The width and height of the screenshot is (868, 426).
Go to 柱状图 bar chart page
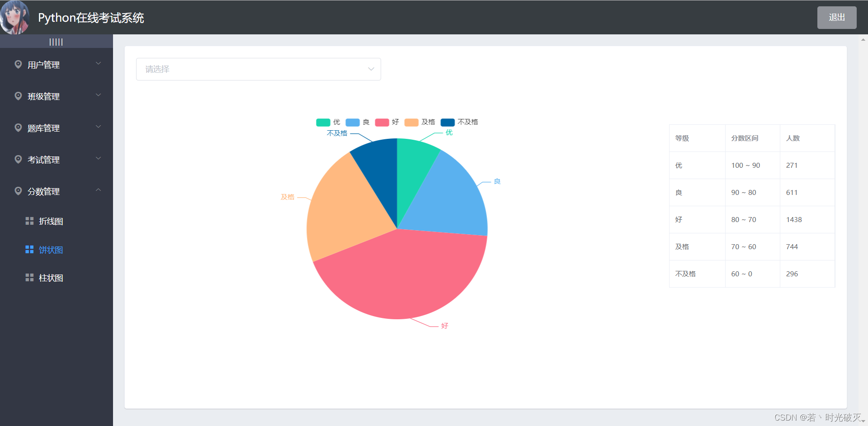point(57,278)
